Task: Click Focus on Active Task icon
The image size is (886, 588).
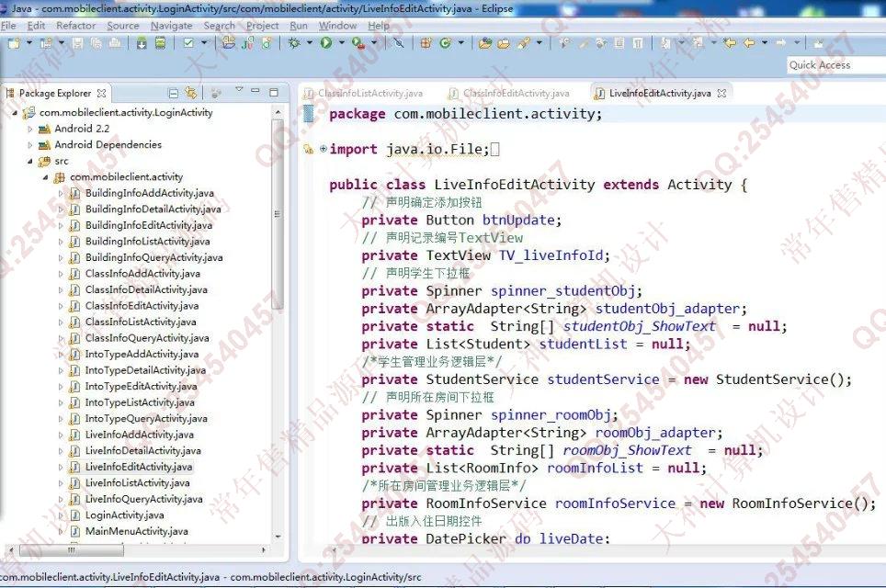Action: click(215, 93)
